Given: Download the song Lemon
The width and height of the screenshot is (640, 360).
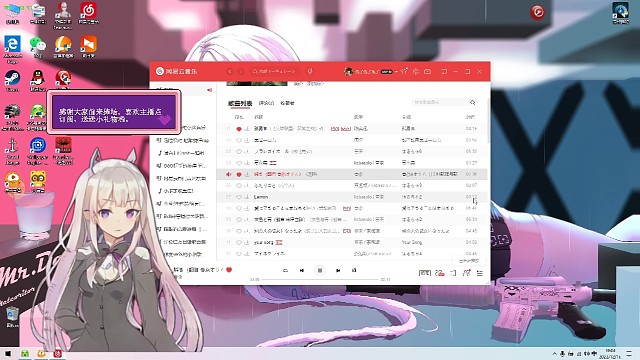Looking at the screenshot, I should pyautogui.click(x=247, y=197).
